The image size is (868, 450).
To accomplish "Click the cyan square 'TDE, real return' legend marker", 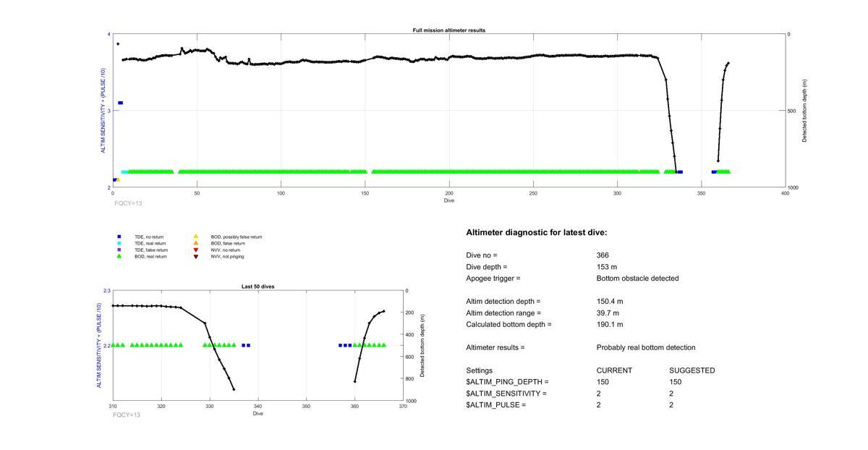I will click(x=119, y=243).
